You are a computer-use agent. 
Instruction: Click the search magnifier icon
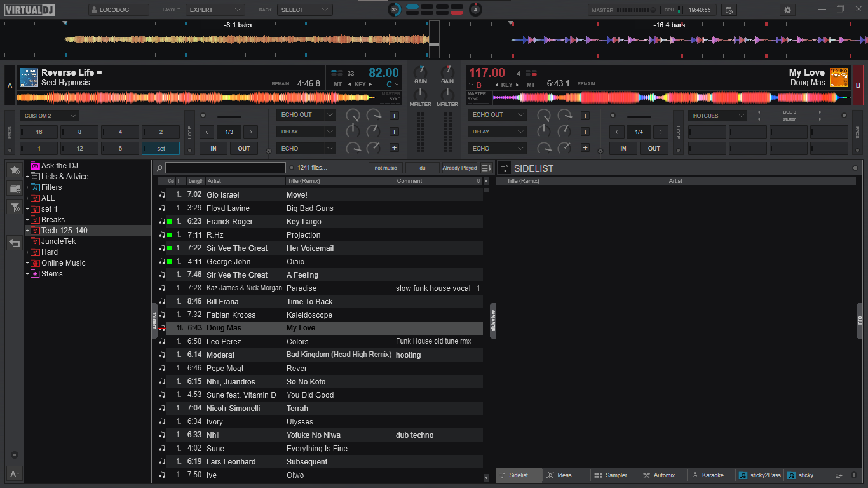click(x=159, y=168)
